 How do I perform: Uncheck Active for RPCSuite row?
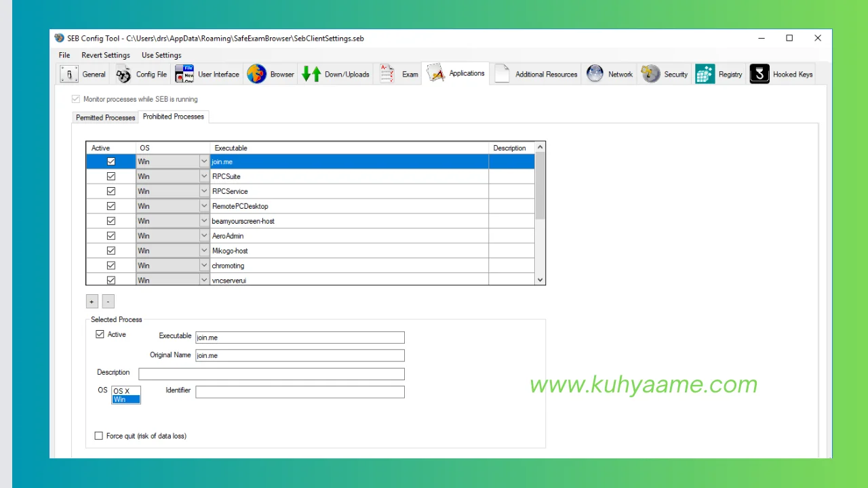click(x=111, y=176)
